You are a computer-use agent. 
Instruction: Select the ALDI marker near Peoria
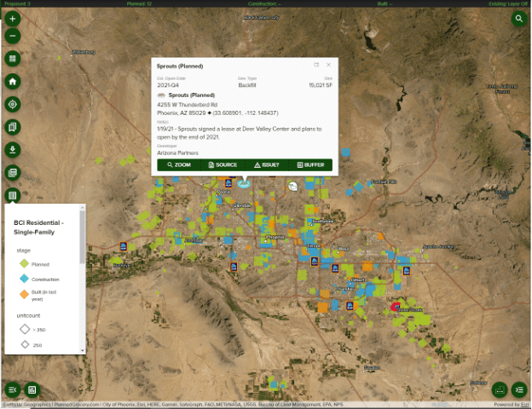click(228, 183)
